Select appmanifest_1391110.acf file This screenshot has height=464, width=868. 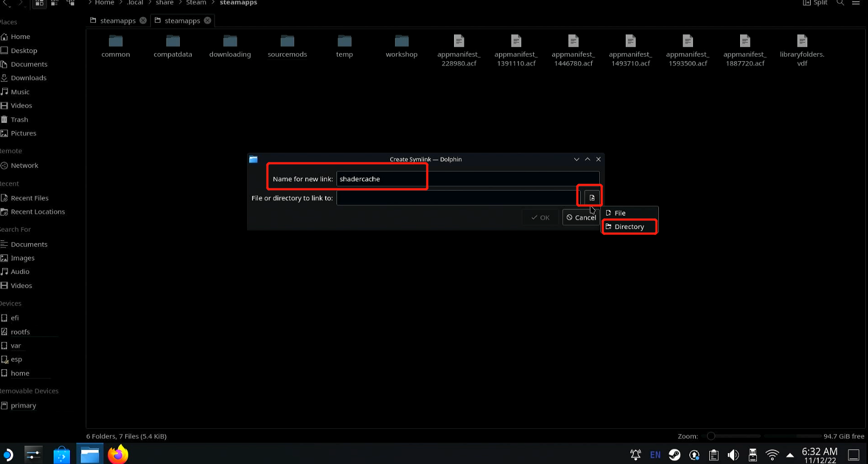(x=516, y=51)
